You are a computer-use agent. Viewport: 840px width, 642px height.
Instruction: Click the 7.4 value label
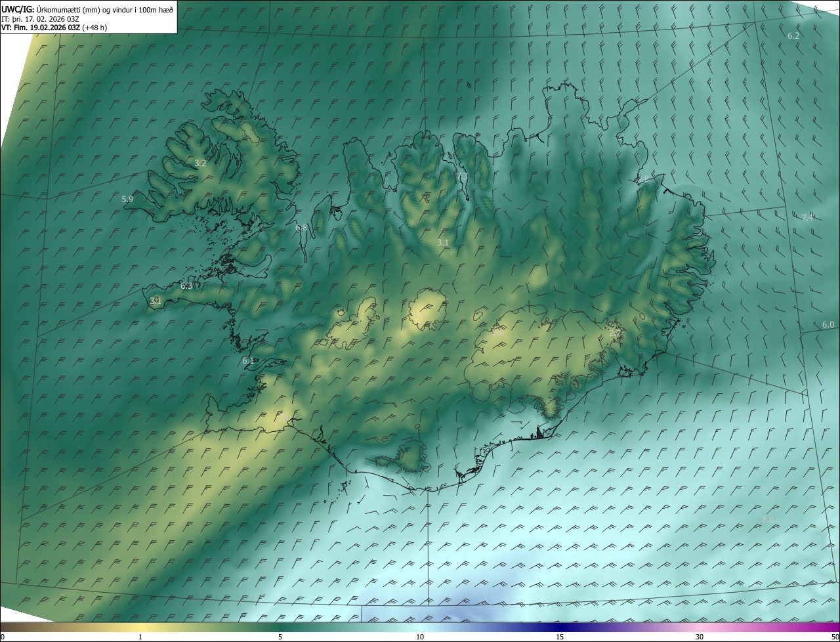point(807,217)
